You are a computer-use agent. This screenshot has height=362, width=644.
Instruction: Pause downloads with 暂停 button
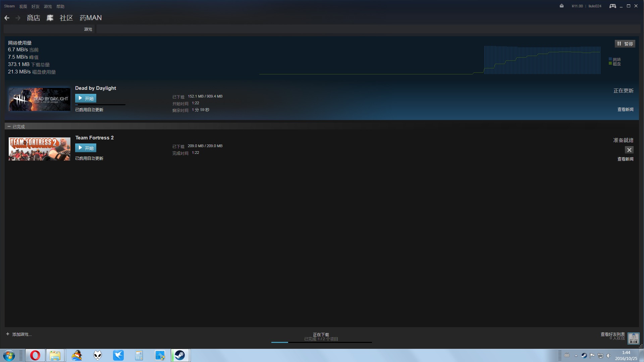point(625,44)
